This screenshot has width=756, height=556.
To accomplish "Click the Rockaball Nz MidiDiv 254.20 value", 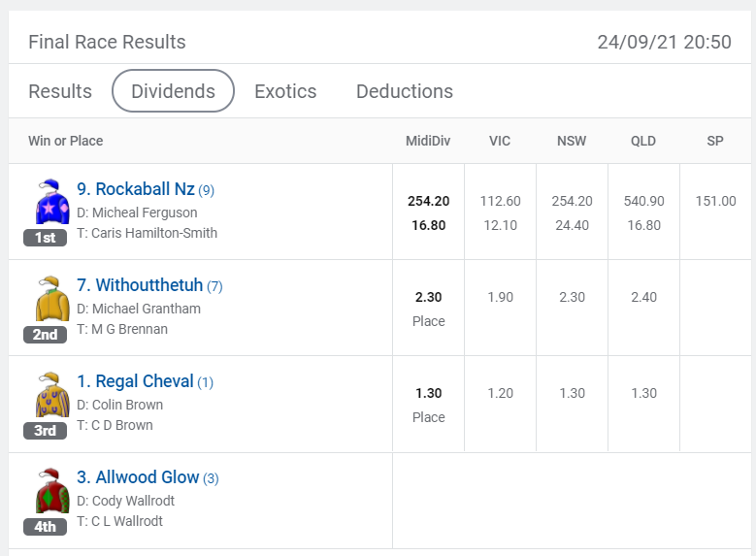I will click(429, 201).
